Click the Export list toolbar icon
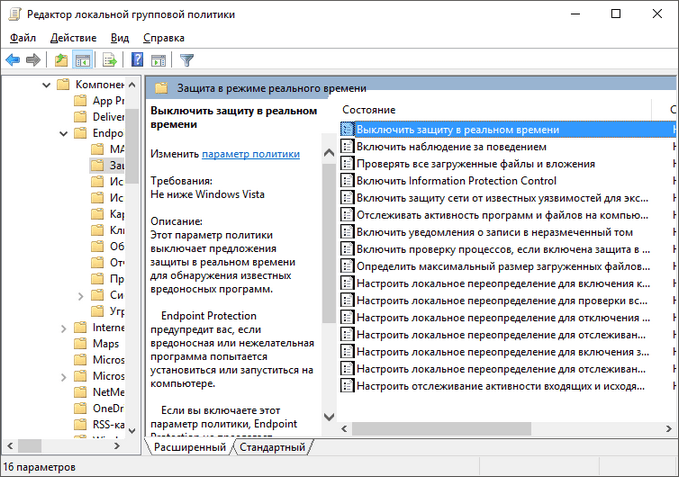The height and width of the screenshot is (477, 679). coord(110,60)
